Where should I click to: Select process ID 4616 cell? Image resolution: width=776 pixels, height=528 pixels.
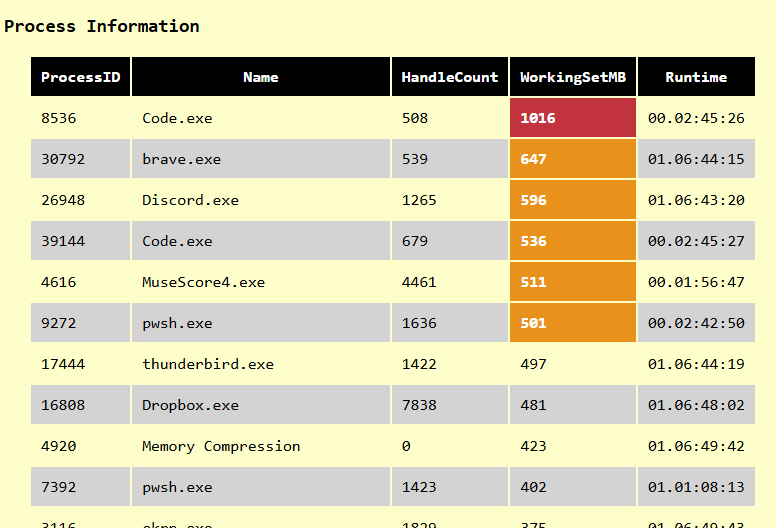tap(81, 282)
